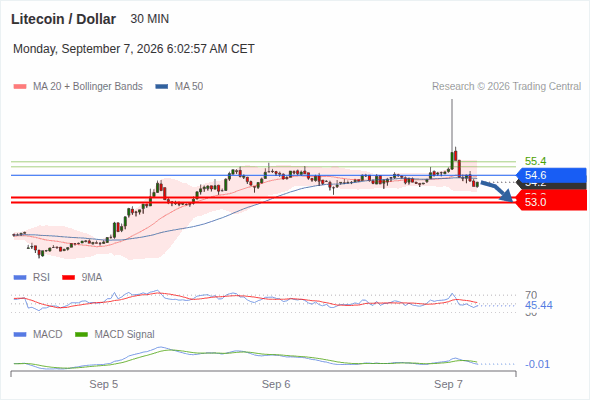Click the Sep 6 date axis label
The width and height of the screenshot is (590, 400).
[x=276, y=384]
